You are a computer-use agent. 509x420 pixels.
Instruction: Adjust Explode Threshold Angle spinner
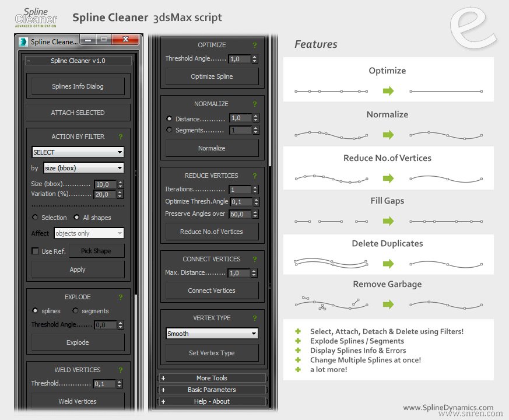pyautogui.click(x=121, y=325)
